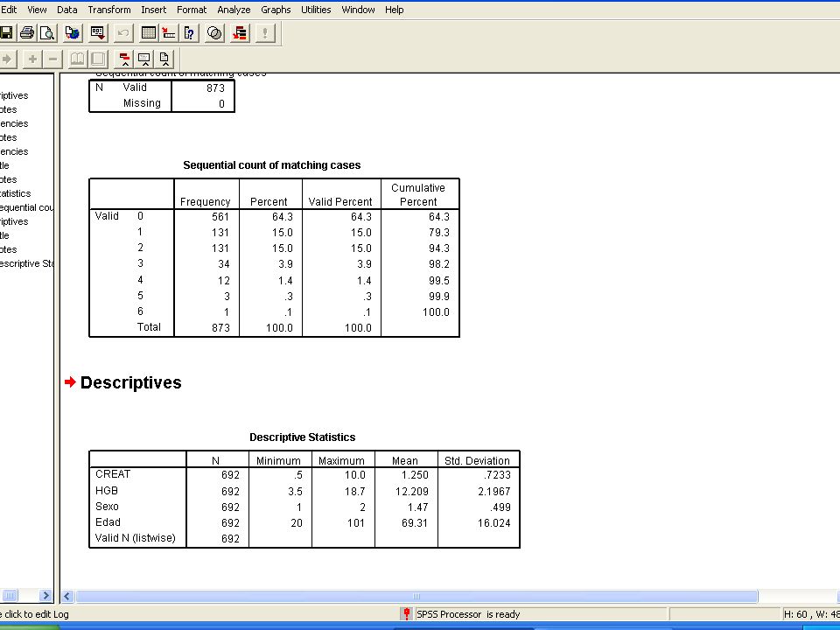Click the Undo arrow toolbar icon
The height and width of the screenshot is (630, 840).
pos(123,33)
